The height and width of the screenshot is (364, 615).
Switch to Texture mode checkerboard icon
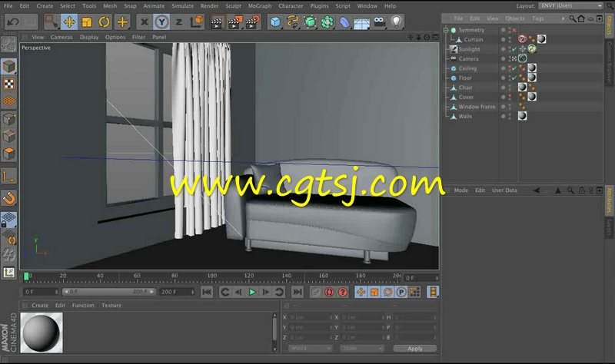pyautogui.click(x=8, y=84)
